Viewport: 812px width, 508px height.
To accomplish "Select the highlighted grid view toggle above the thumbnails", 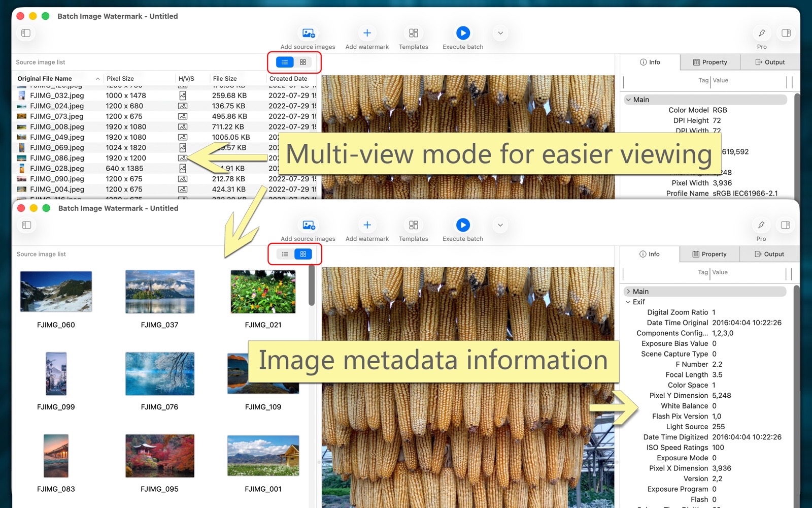I will coord(303,254).
